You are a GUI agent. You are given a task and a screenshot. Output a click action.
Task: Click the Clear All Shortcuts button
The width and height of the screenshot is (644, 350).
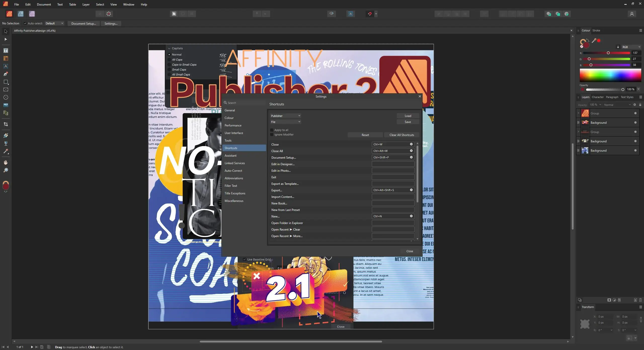coord(401,135)
